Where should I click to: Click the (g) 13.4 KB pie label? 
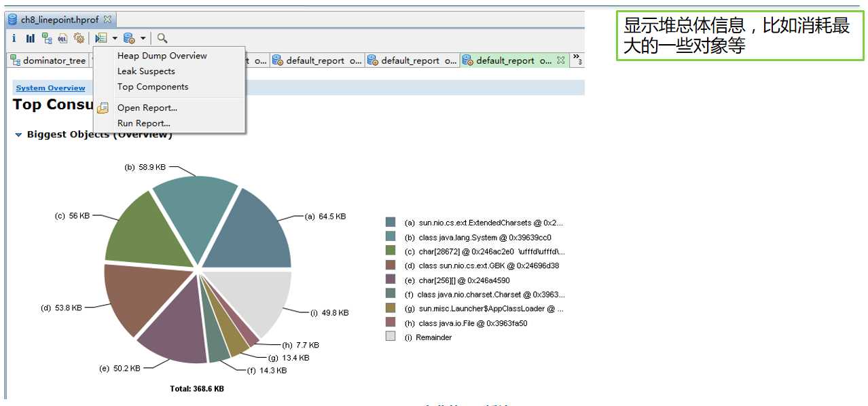[289, 358]
